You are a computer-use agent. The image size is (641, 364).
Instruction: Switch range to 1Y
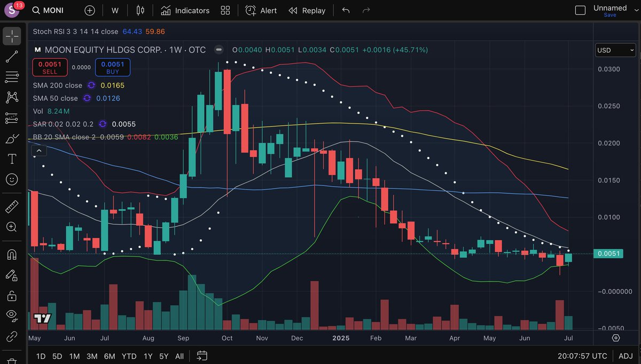point(148,356)
